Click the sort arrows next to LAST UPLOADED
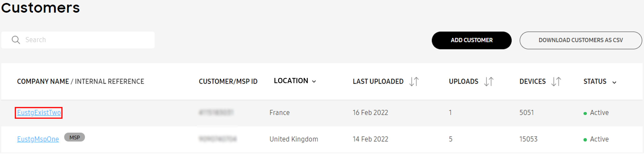 click(x=414, y=81)
